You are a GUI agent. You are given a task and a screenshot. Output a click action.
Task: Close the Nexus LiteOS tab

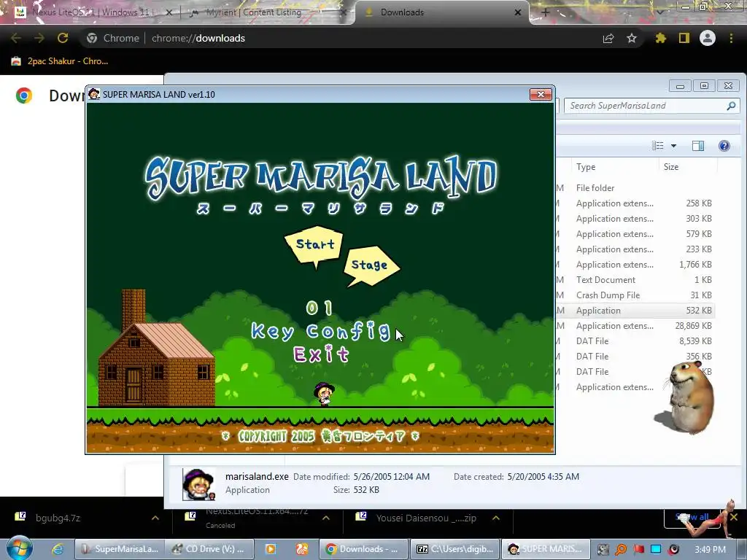(x=169, y=12)
